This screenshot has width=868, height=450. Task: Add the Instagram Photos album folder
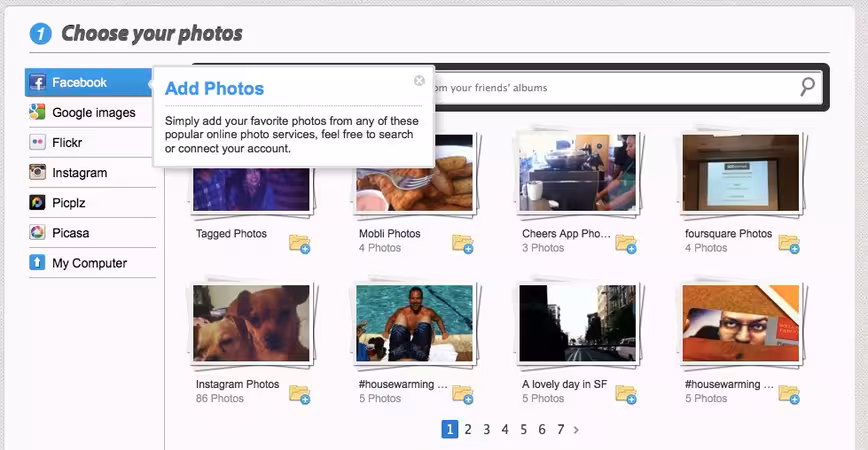click(x=299, y=394)
